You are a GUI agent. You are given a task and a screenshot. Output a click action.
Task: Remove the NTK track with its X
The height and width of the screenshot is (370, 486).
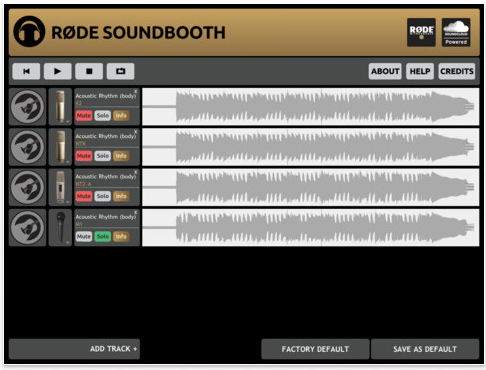click(x=136, y=132)
